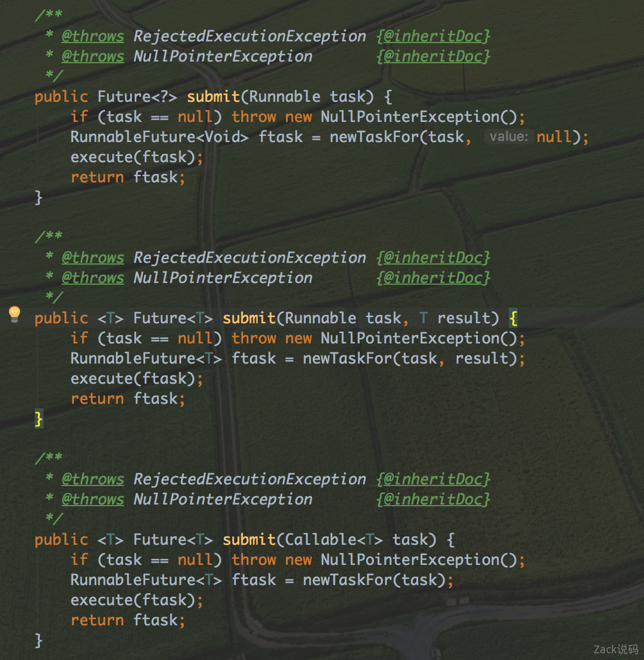Click the highlighted yellow closing brace
This screenshot has height=660, width=644.
(39, 418)
